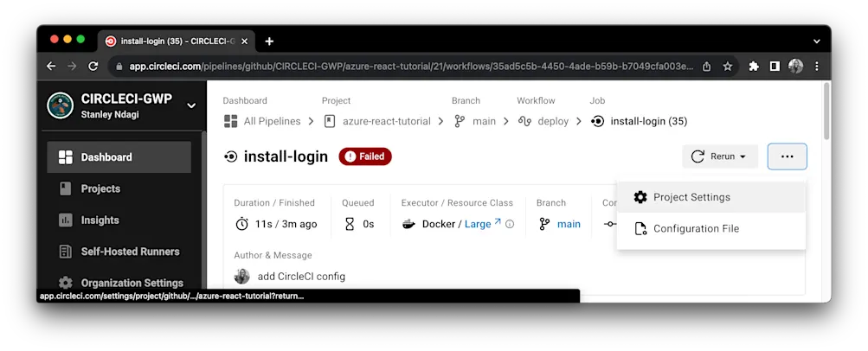Click the author avatar beside the commit message
Image resolution: width=868 pixels, height=351 pixels.
(x=242, y=277)
